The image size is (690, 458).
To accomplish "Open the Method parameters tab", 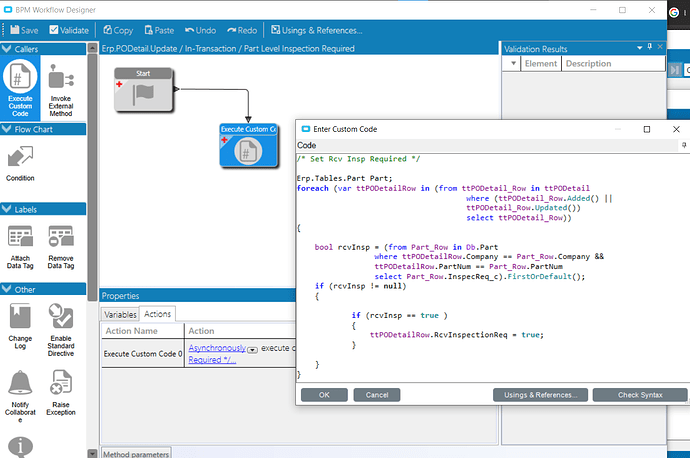I will tap(136, 453).
